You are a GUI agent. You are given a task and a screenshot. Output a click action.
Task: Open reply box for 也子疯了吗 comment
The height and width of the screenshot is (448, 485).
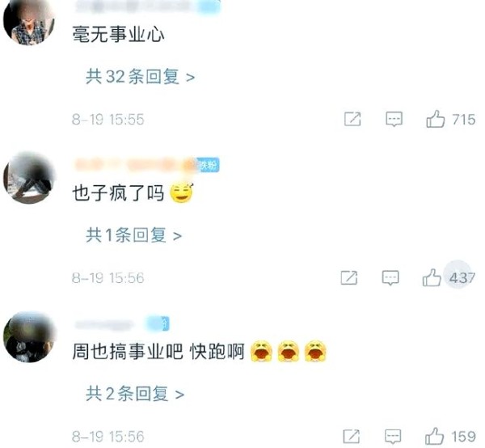390,277
